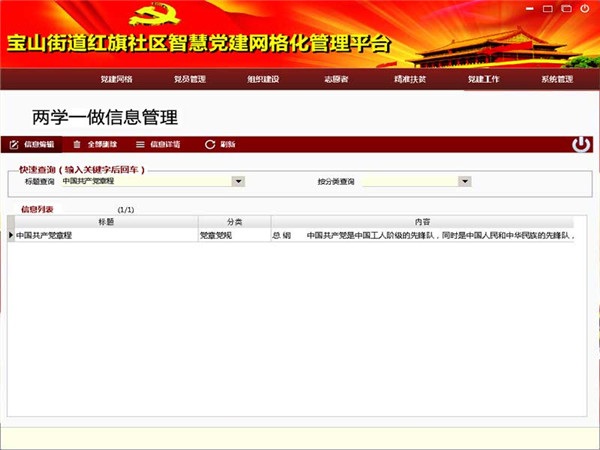Click the 分类 column header
The width and height of the screenshot is (600, 450).
235,222
